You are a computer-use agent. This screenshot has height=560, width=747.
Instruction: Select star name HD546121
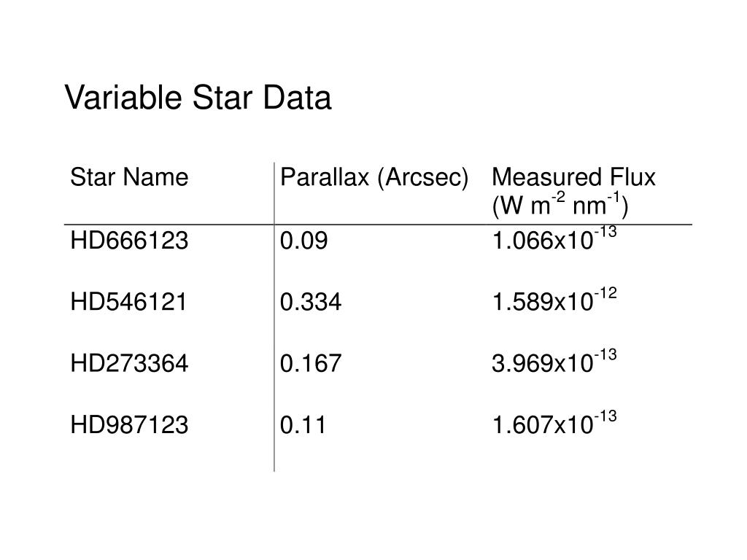click(128, 302)
